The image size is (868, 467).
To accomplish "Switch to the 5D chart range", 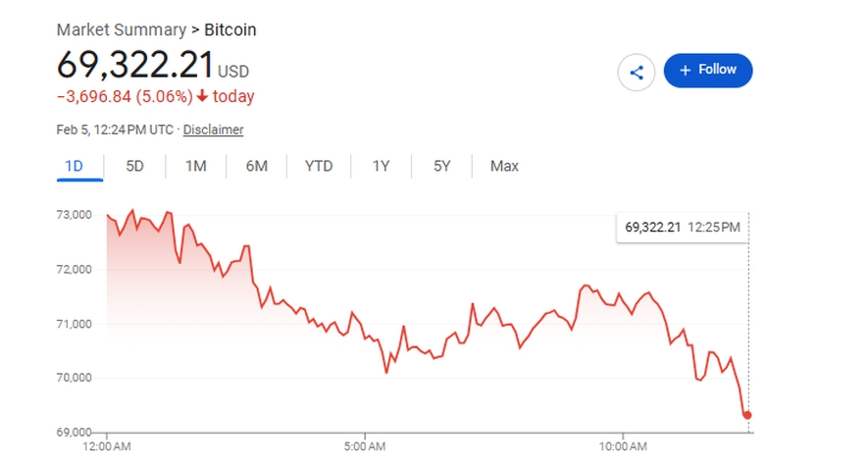I will click(135, 166).
